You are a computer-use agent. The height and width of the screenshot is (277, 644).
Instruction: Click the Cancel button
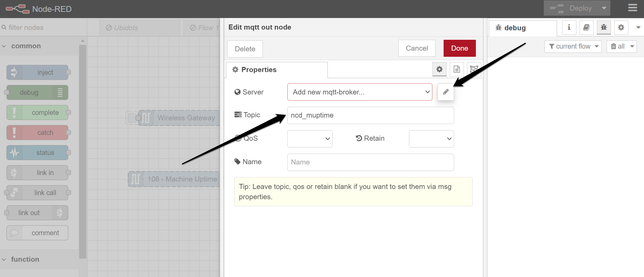click(x=416, y=48)
